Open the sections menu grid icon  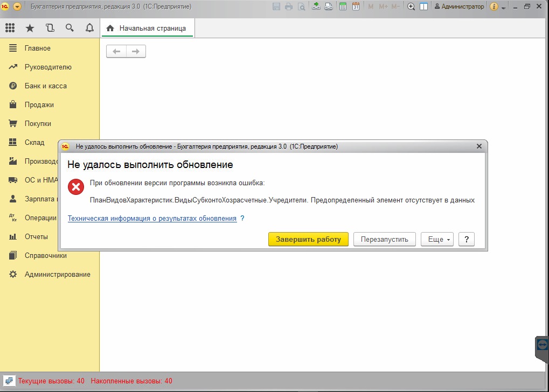click(10, 28)
